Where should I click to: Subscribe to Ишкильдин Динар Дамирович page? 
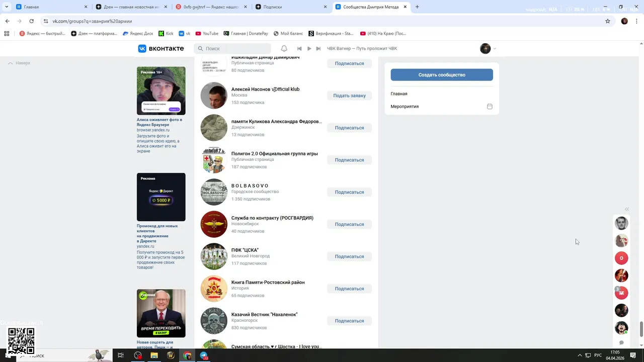349,63
